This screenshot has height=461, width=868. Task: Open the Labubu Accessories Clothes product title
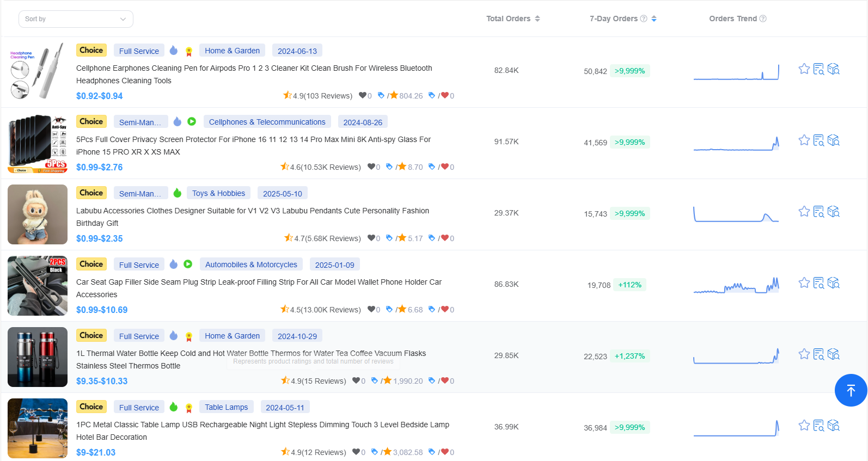(253, 211)
